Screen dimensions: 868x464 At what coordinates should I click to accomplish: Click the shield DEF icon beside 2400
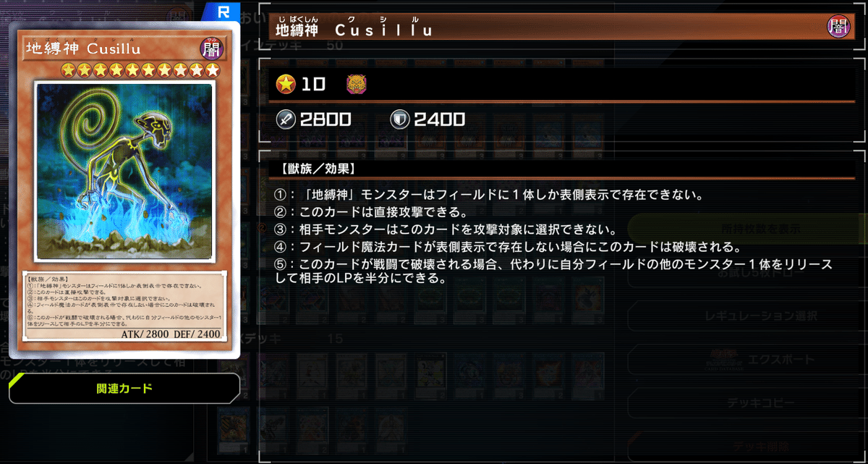pos(400,119)
